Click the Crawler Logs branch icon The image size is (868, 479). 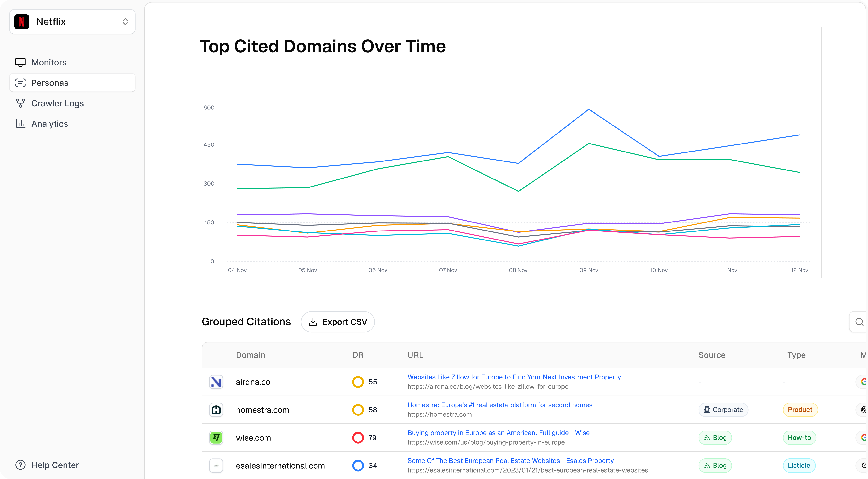(21, 103)
